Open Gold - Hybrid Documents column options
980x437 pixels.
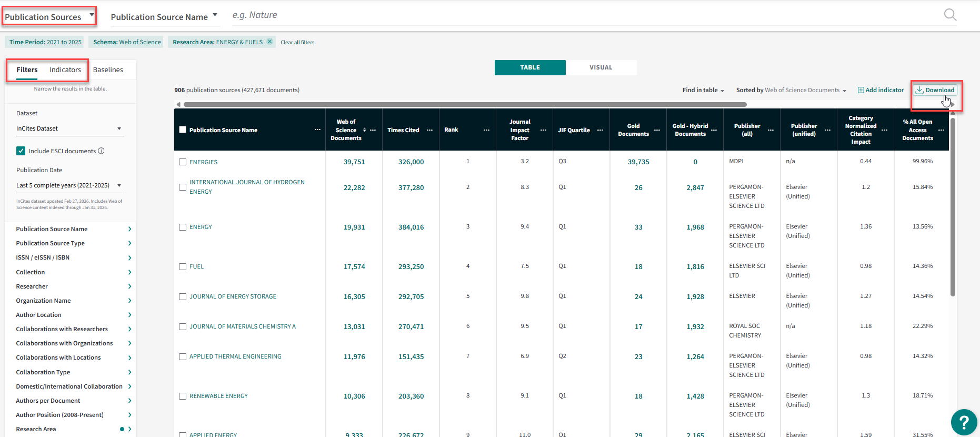tap(714, 130)
